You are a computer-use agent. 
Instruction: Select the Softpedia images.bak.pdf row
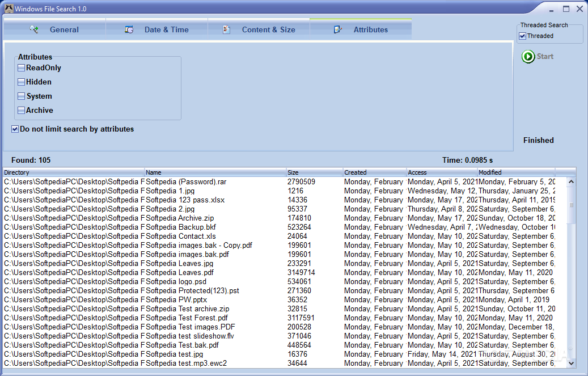[x=280, y=254]
